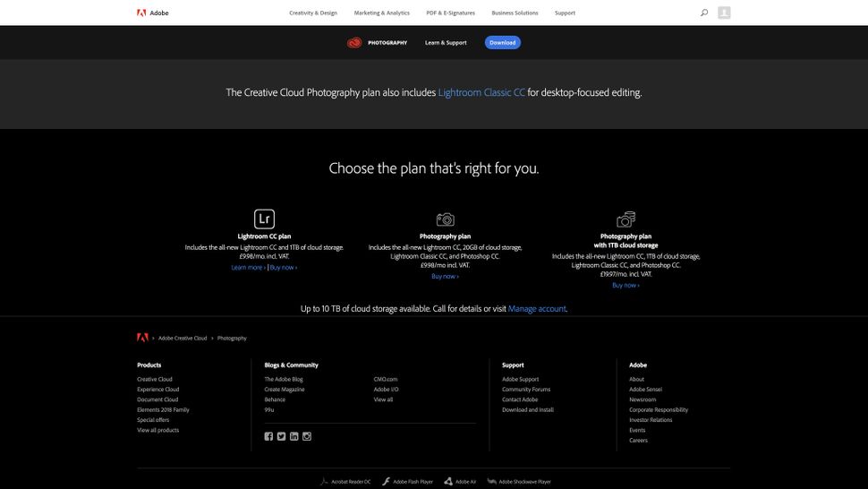Open Business Solutions menu
This screenshot has height=489, width=868.
(x=515, y=13)
